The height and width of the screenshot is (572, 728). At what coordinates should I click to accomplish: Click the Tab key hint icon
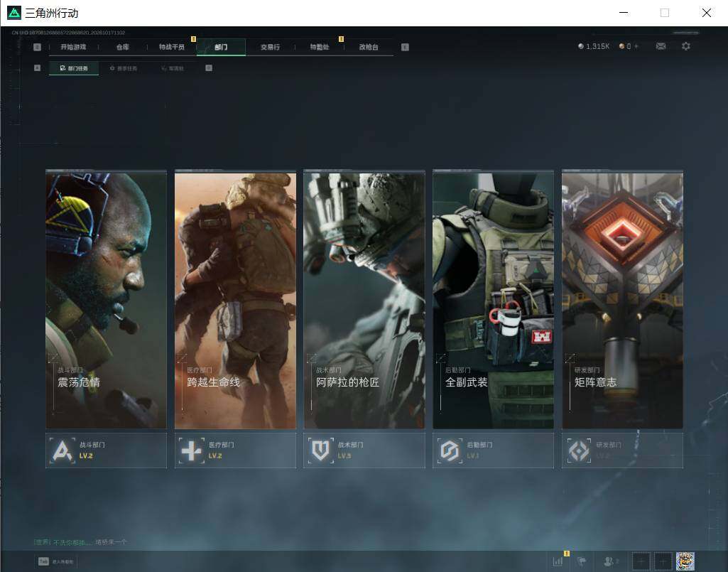(x=43, y=561)
